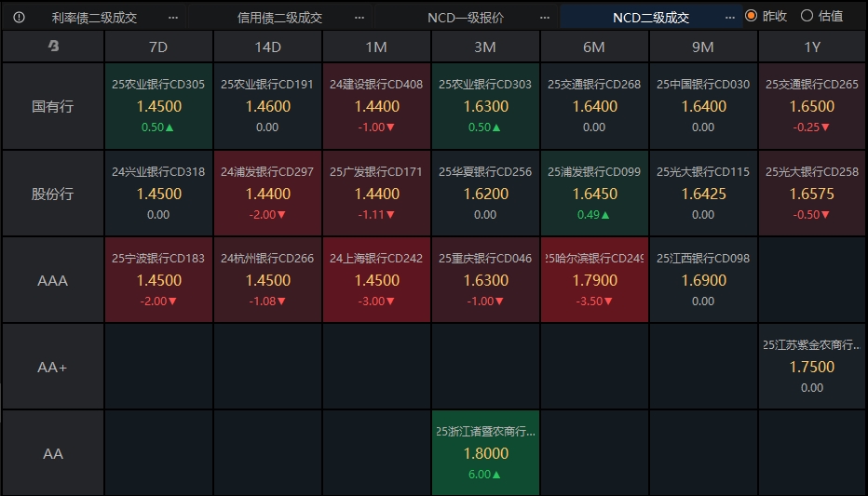868x496 pixels.
Task: Open the 24上海银行CD242 cell
Action: [376, 280]
